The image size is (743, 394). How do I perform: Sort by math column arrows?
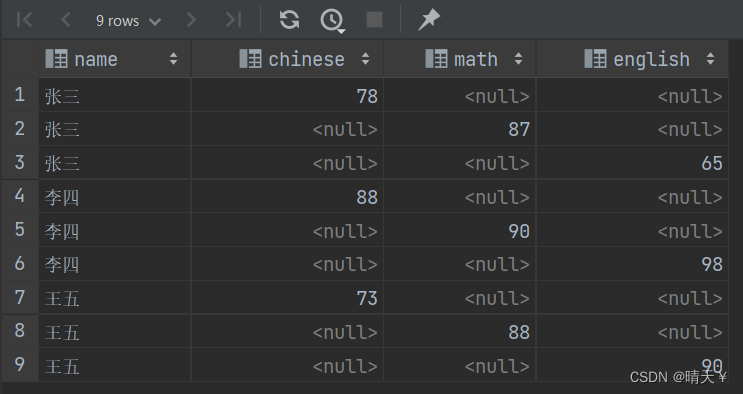pyautogui.click(x=518, y=59)
